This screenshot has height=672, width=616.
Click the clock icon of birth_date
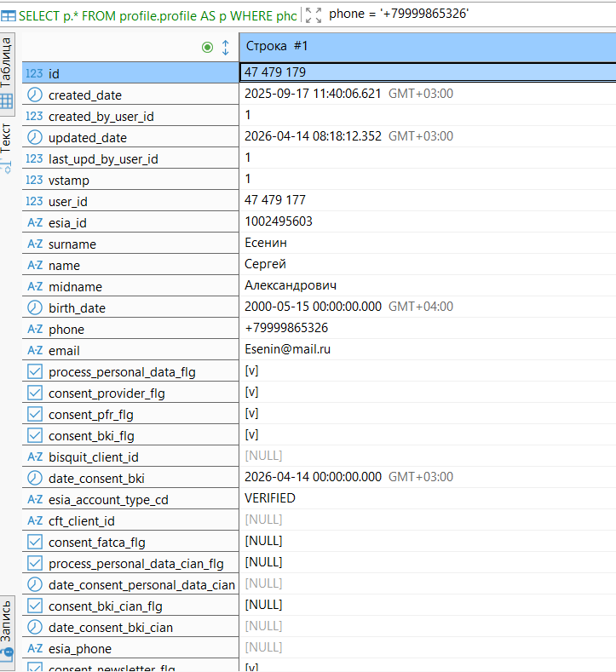(35, 307)
